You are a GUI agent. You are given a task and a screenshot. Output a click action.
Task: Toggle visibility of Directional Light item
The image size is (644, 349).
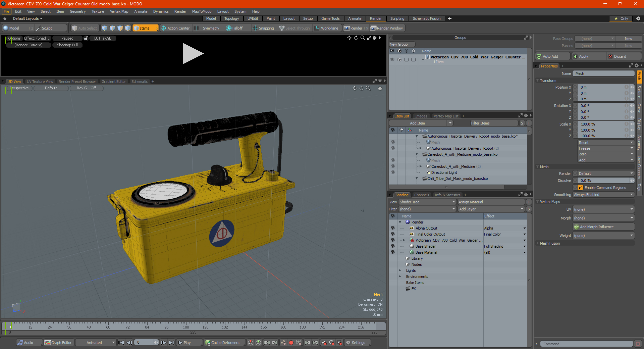coord(392,172)
